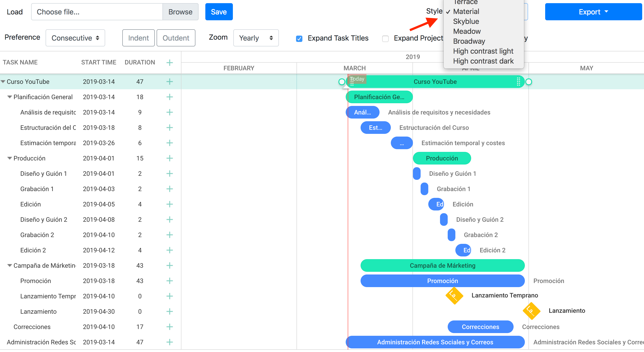Collapse the Curso YouTube task tree
The width and height of the screenshot is (644, 352).
click(3, 82)
